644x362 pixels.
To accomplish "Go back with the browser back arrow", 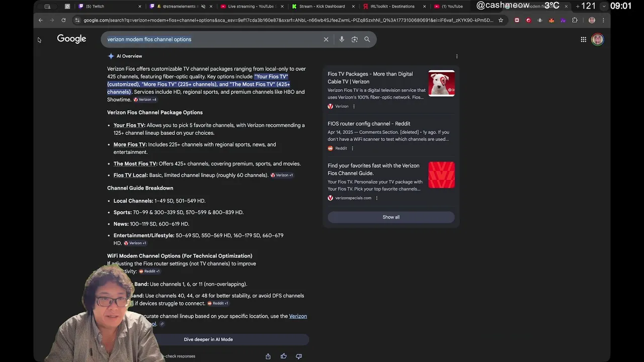I will tap(41, 20).
